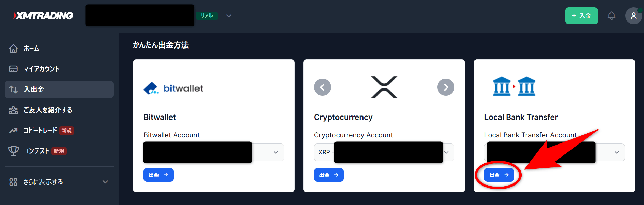Click the bitwallet logo
The height and width of the screenshot is (205, 644).
pos(174,88)
